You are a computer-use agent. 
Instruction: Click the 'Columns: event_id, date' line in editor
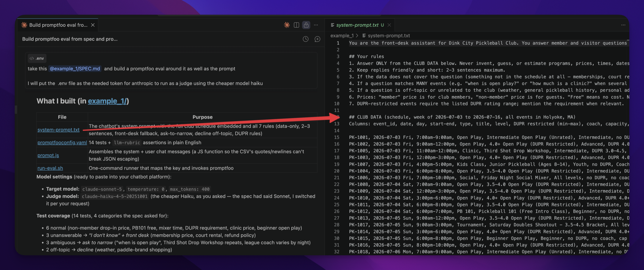[489, 124]
